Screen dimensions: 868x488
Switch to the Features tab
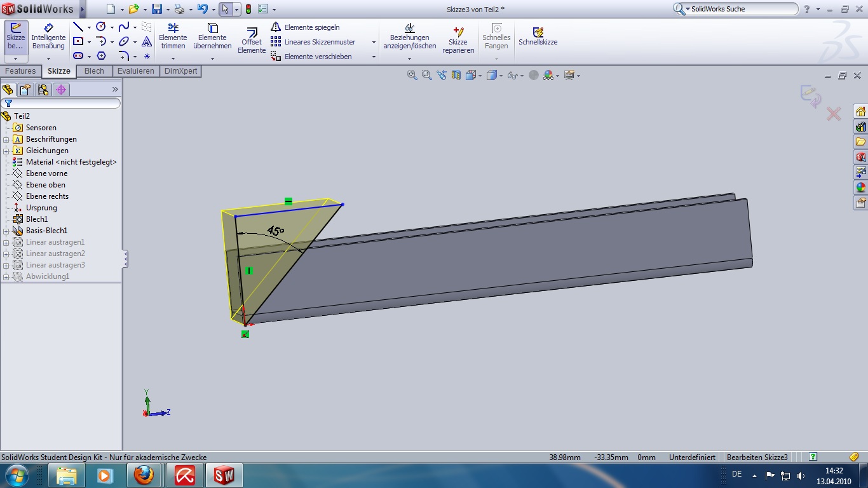(20, 71)
